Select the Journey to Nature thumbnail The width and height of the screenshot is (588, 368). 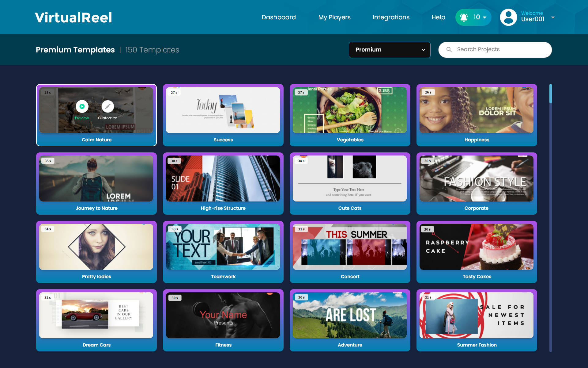point(96,178)
